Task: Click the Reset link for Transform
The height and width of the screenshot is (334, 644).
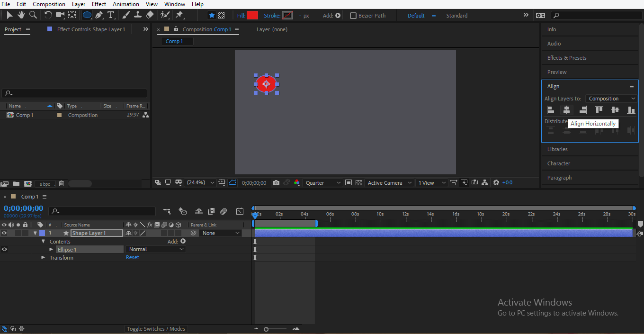Action: (132, 258)
